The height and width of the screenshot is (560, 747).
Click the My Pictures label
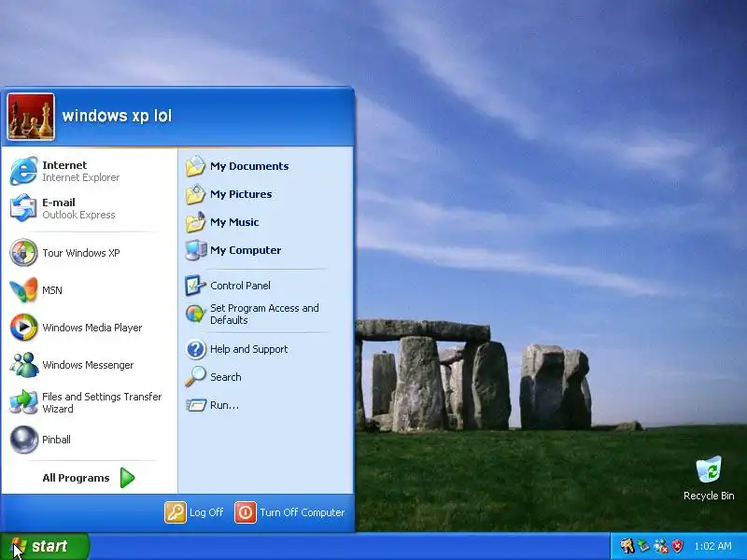click(241, 194)
